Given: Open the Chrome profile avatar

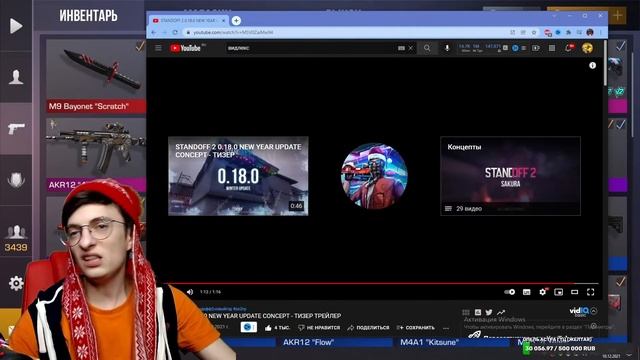Looking at the screenshot, I should coord(590,32).
